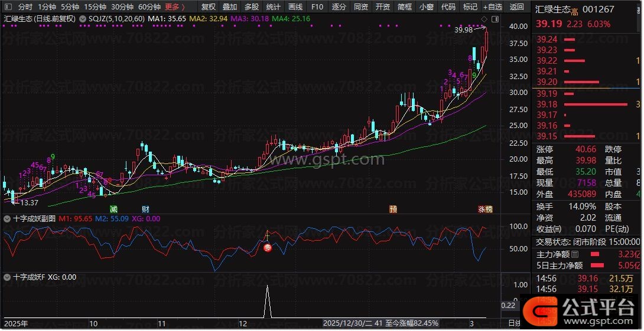644x331 pixels.
Task: Expand the SQJZ indicator dropdown arrow
Action: click(x=82, y=19)
